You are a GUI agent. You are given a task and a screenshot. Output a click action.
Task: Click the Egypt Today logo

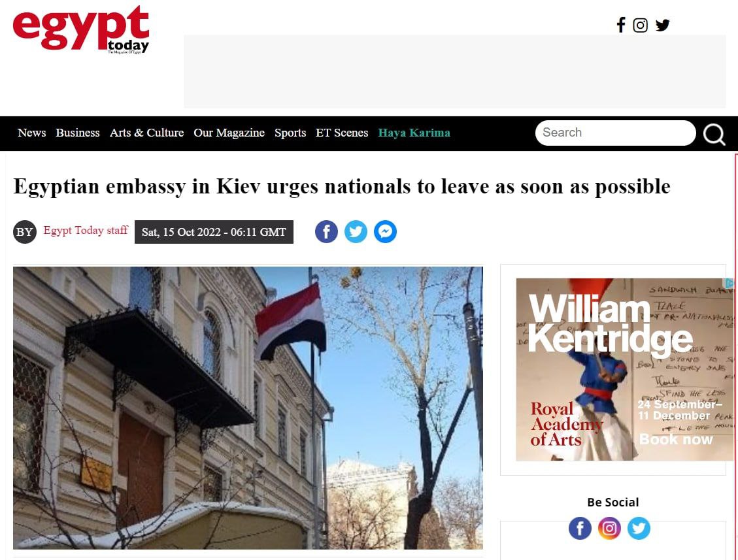click(81, 29)
